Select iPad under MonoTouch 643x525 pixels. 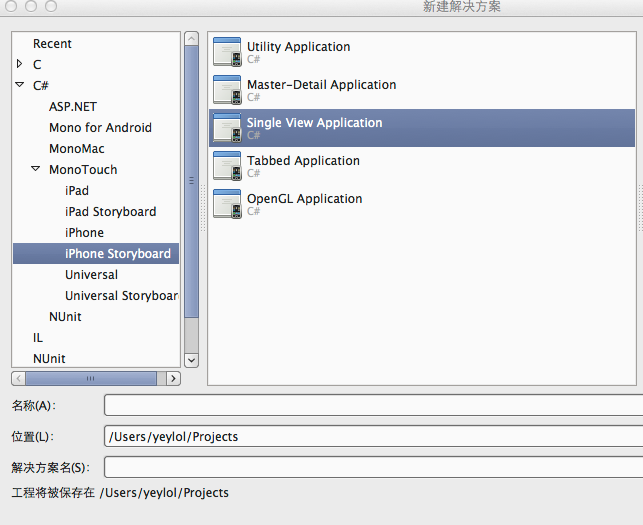pos(77,191)
